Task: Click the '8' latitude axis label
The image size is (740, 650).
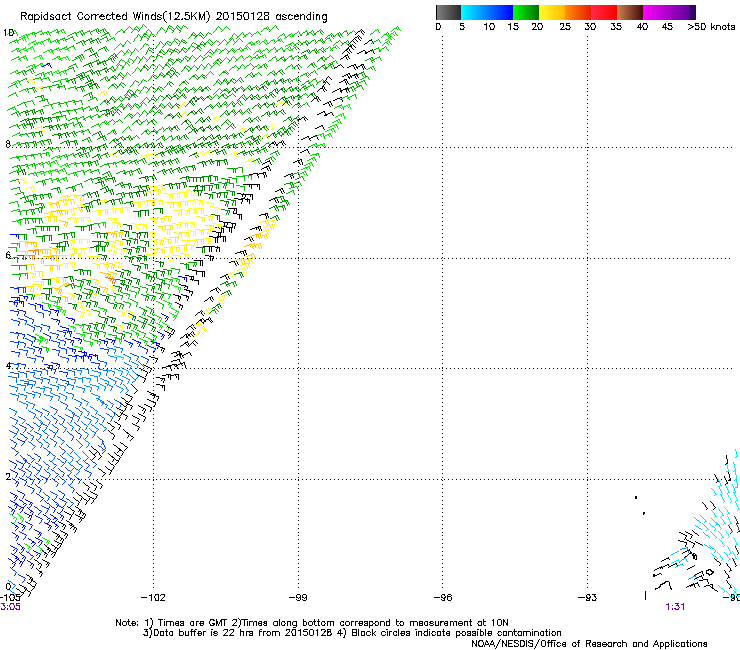Action: pos(8,144)
